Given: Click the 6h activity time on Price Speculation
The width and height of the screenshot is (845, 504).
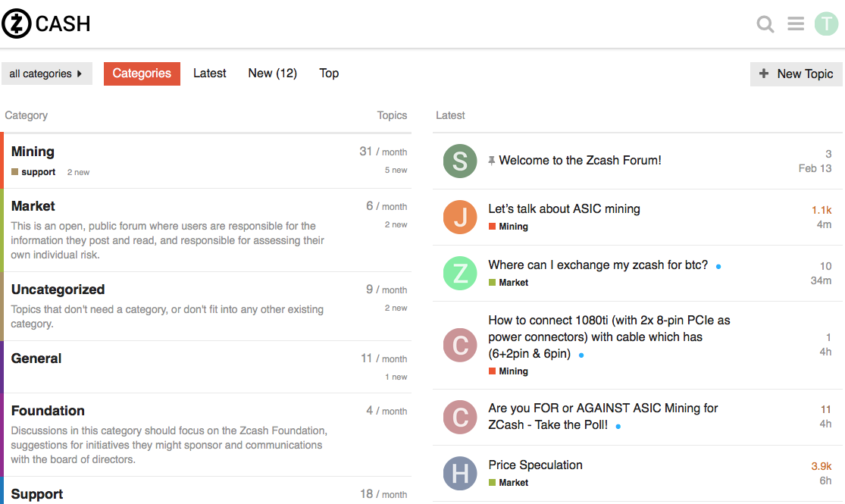Looking at the screenshot, I should pos(825,481).
